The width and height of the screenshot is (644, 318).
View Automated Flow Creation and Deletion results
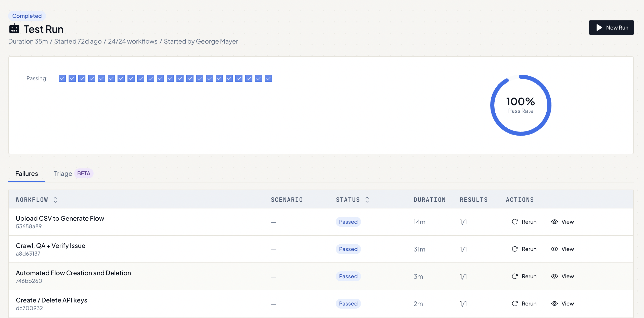point(562,276)
